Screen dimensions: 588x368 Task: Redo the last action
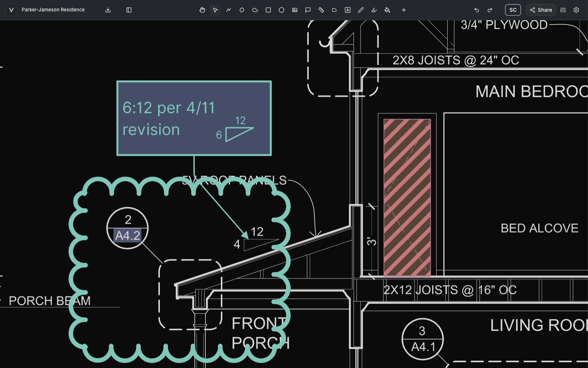tap(490, 10)
